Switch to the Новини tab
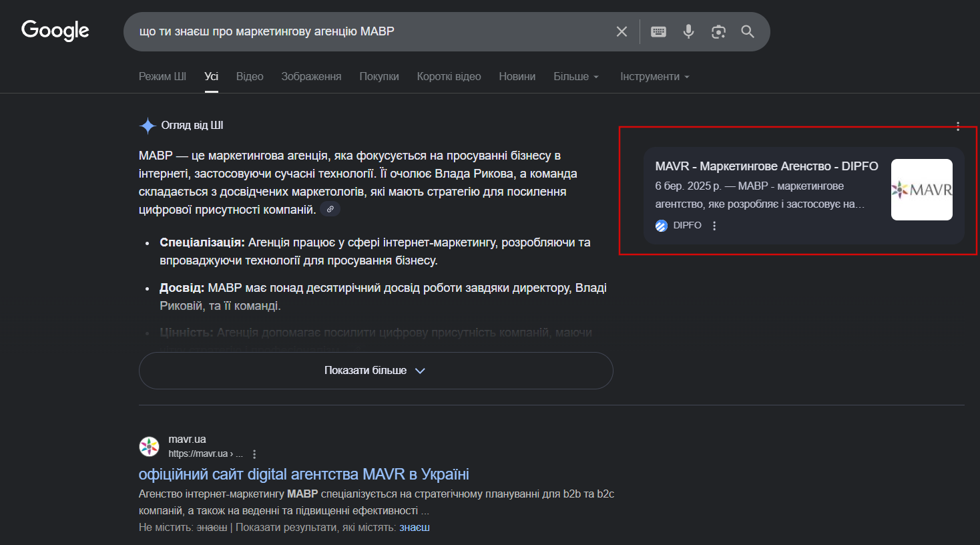Image resolution: width=980 pixels, height=545 pixels. (517, 77)
